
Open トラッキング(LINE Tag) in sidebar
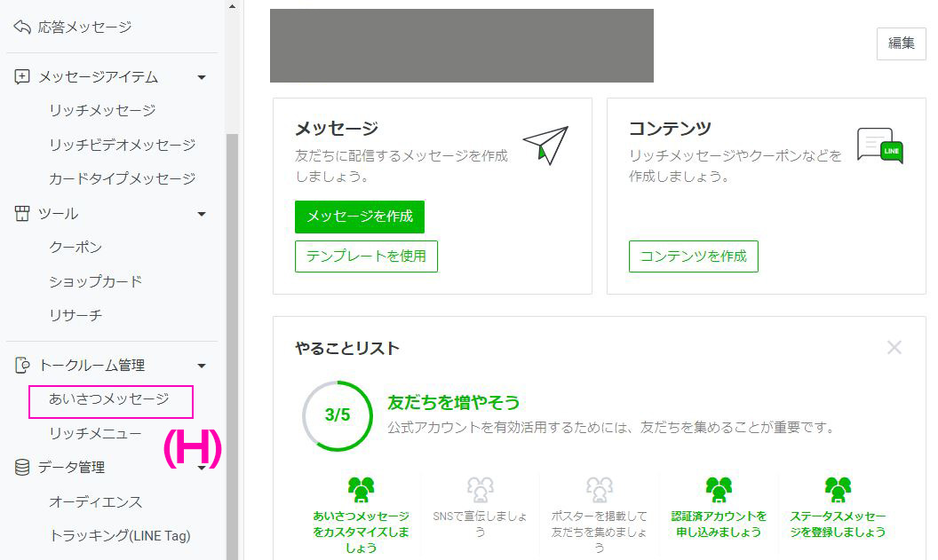coord(120,535)
